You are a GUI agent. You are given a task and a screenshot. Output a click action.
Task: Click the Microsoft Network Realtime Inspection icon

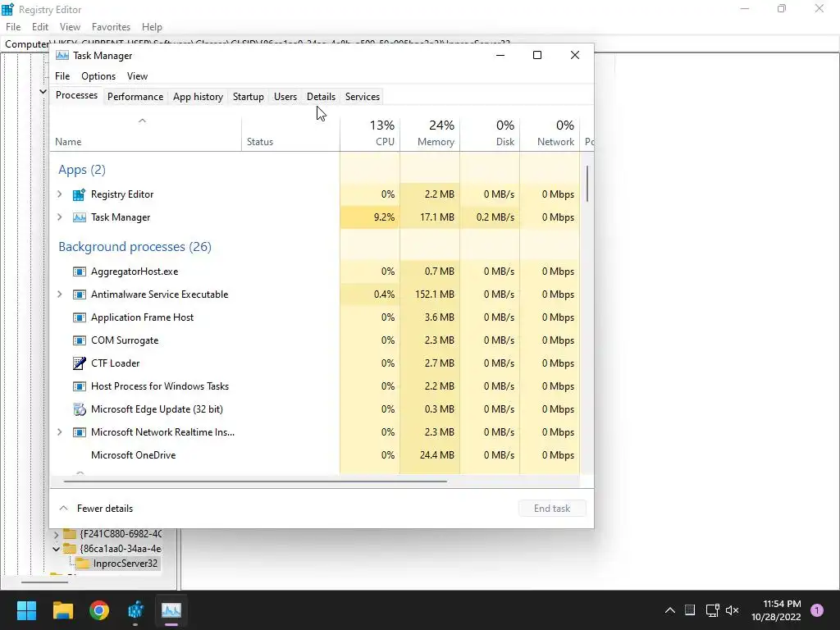tap(79, 432)
